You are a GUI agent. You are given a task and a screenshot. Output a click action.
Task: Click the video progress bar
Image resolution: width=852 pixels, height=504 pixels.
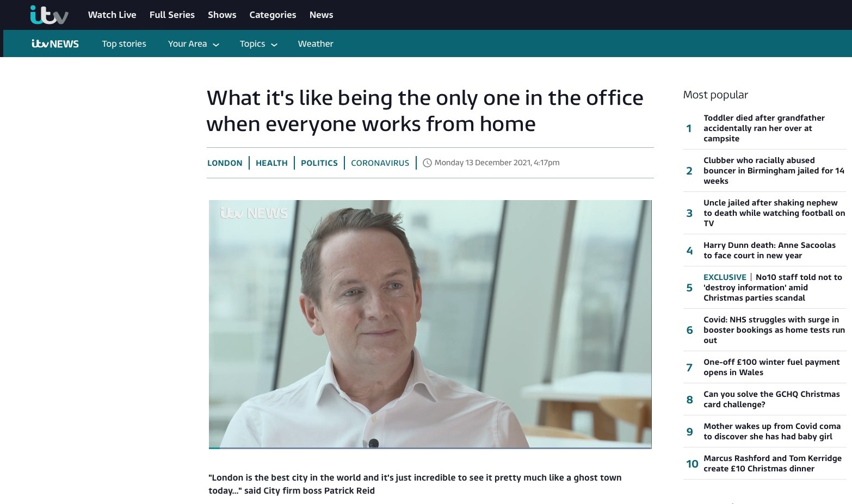pyautogui.click(x=430, y=448)
